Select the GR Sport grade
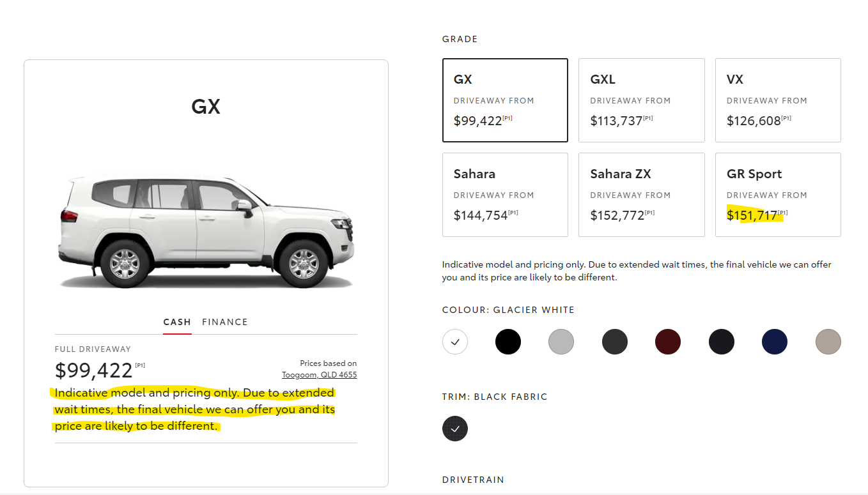868x495 pixels. (x=778, y=195)
